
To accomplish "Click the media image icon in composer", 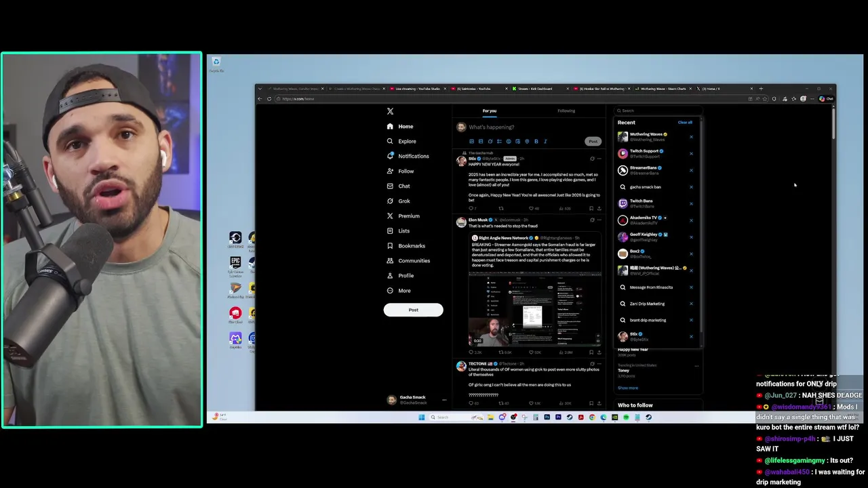I will tap(471, 142).
